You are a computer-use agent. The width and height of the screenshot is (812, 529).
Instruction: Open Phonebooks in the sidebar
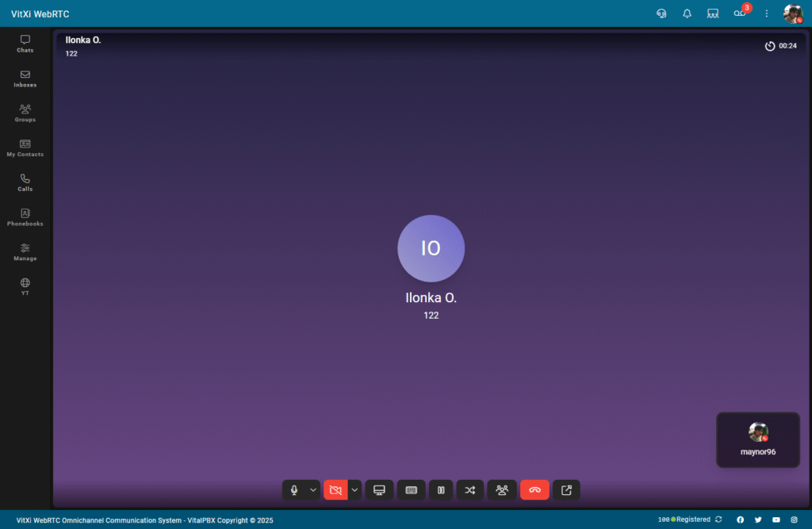coord(25,217)
